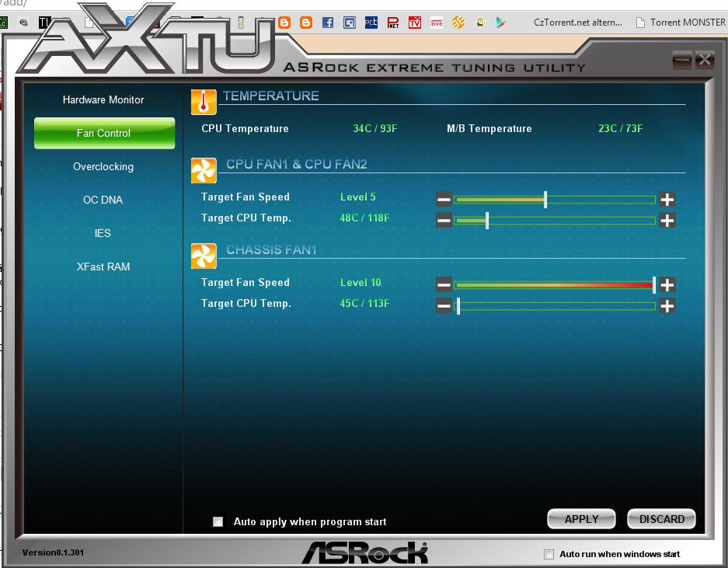Click the Chassis Fan1 Target CPU Temp slider
Viewport: 728px width, 568px height.
click(x=555, y=305)
